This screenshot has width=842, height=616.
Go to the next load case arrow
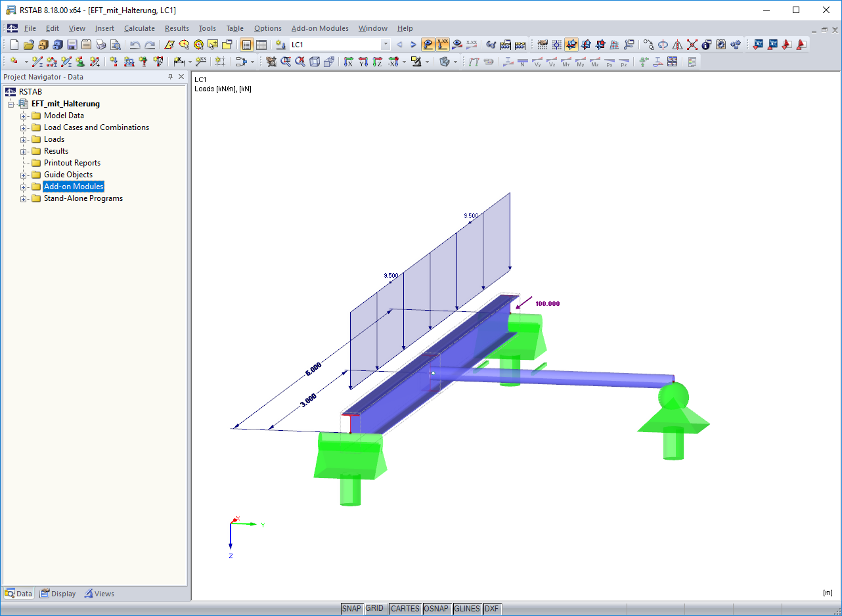pyautogui.click(x=413, y=45)
